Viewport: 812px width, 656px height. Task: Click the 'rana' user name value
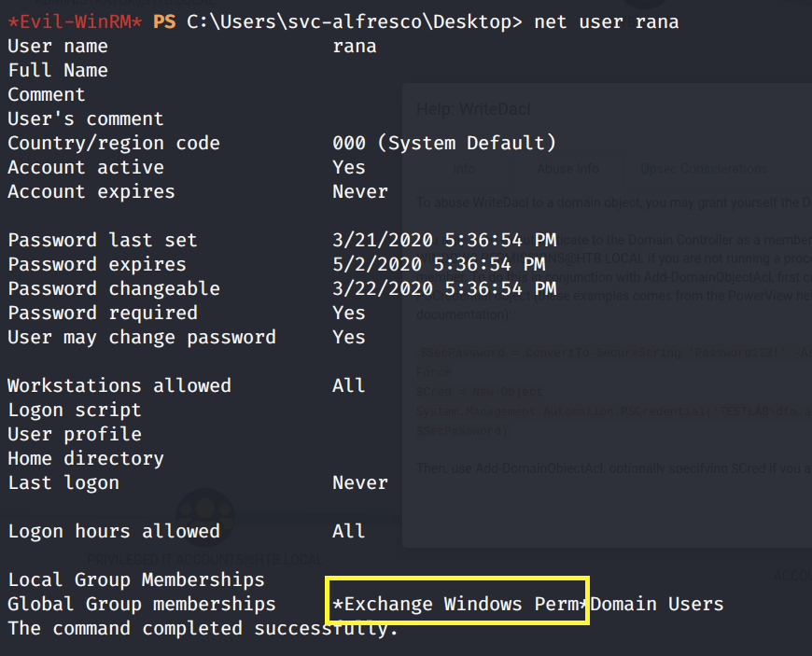click(x=355, y=46)
